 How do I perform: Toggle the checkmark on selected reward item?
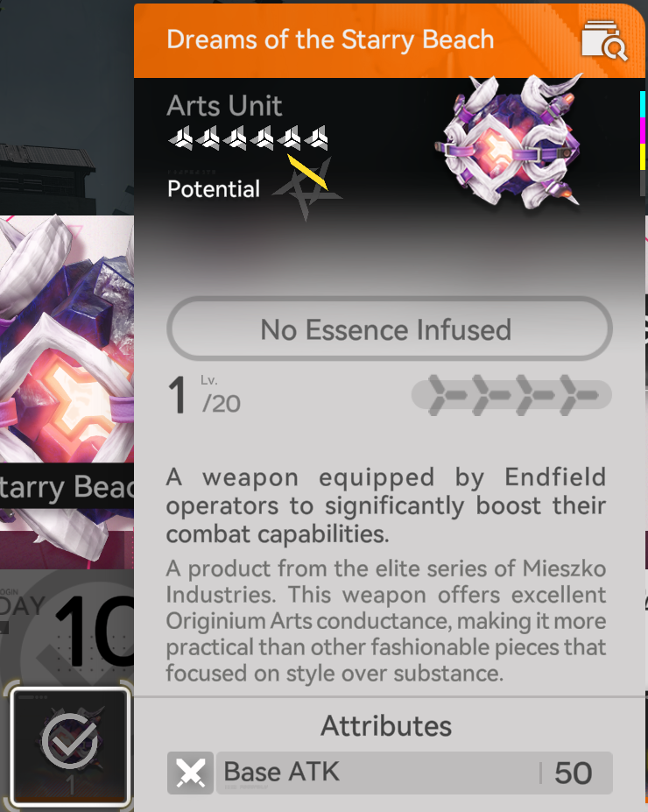tap(70, 740)
